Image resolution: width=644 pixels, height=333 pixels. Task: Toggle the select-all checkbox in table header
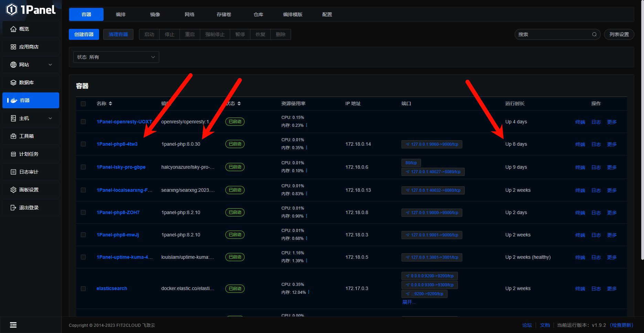click(83, 104)
